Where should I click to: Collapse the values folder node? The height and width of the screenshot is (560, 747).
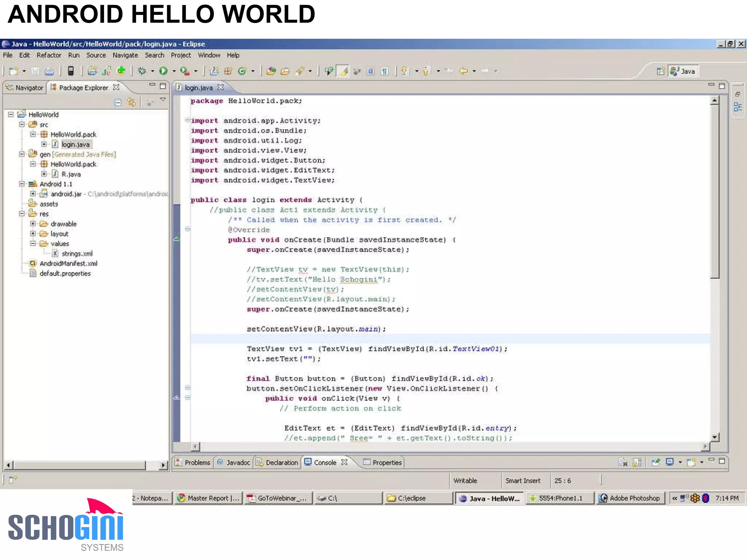33,243
